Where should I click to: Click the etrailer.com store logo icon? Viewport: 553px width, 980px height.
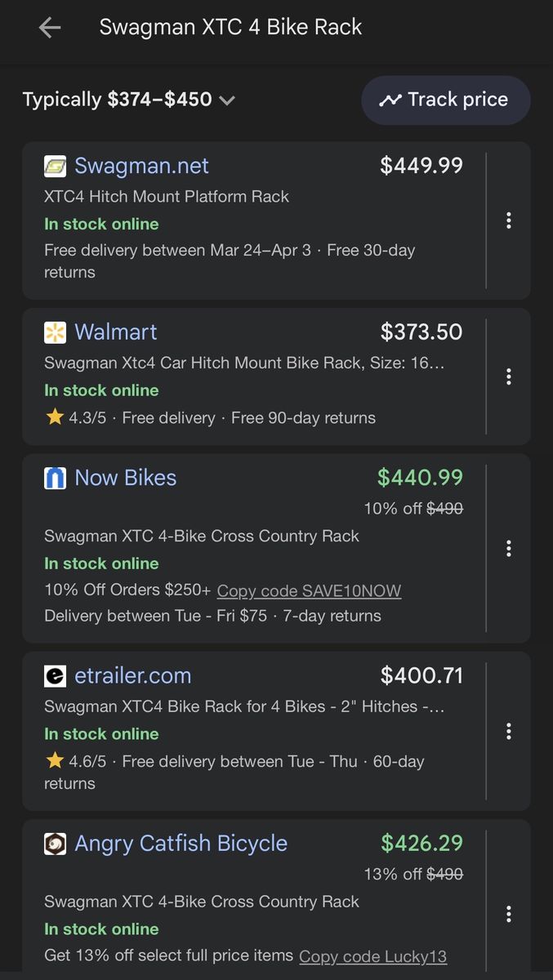click(x=55, y=676)
